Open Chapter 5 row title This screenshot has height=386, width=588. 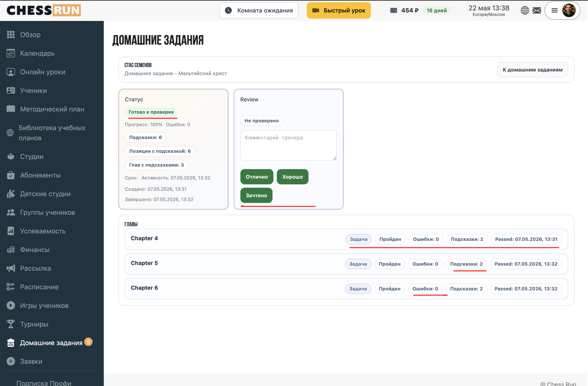click(144, 263)
